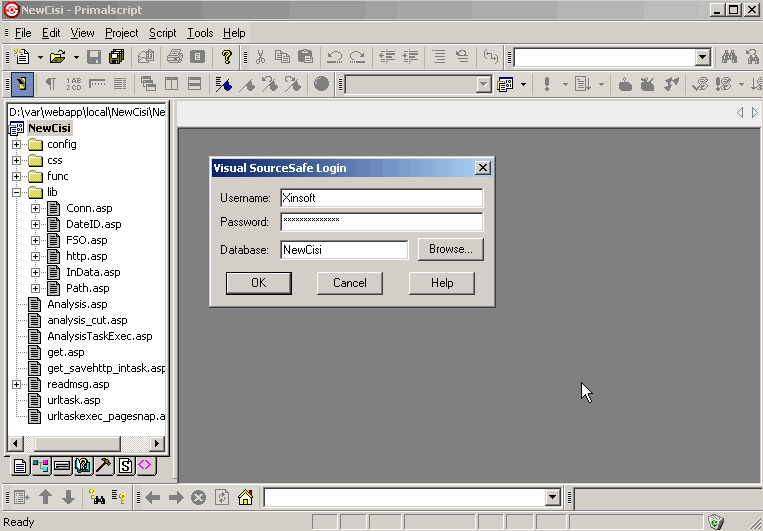Click the Database input field
The height and width of the screenshot is (531, 763).
click(344, 250)
